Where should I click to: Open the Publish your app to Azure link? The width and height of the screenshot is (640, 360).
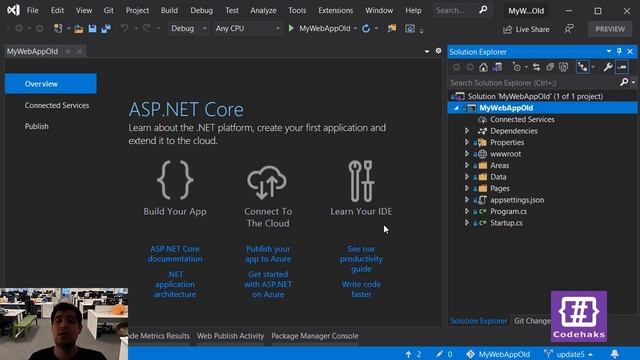268,253
